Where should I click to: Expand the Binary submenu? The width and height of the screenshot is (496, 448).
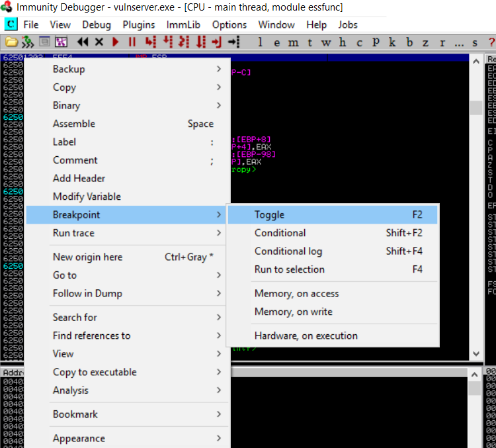click(126, 105)
